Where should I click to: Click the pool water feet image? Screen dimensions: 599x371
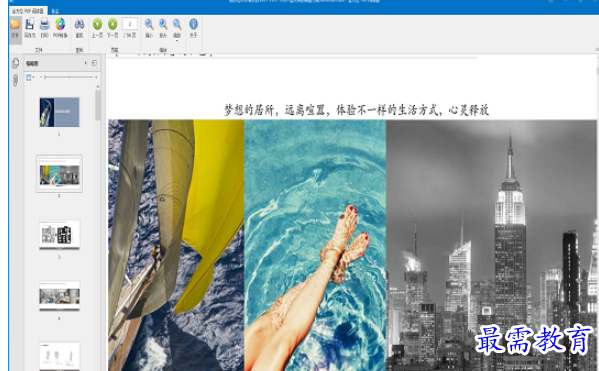click(x=315, y=245)
